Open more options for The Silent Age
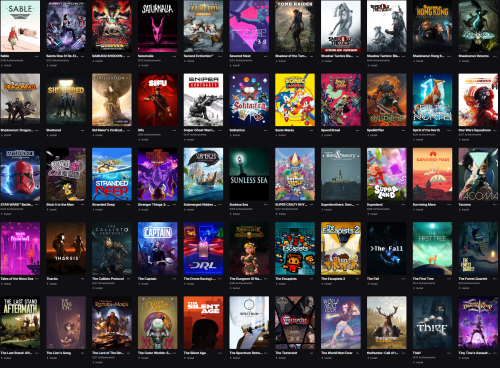This screenshot has width=500, height=368. [x=220, y=353]
